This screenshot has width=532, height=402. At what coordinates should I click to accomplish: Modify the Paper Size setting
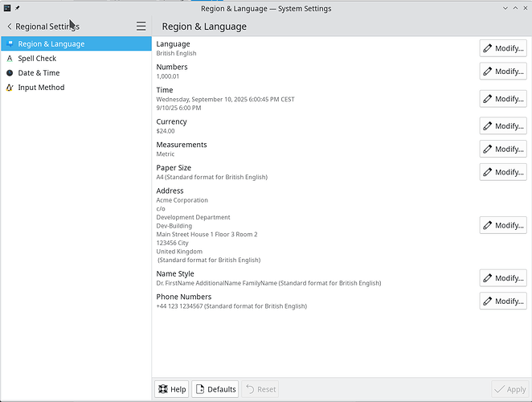click(x=503, y=172)
